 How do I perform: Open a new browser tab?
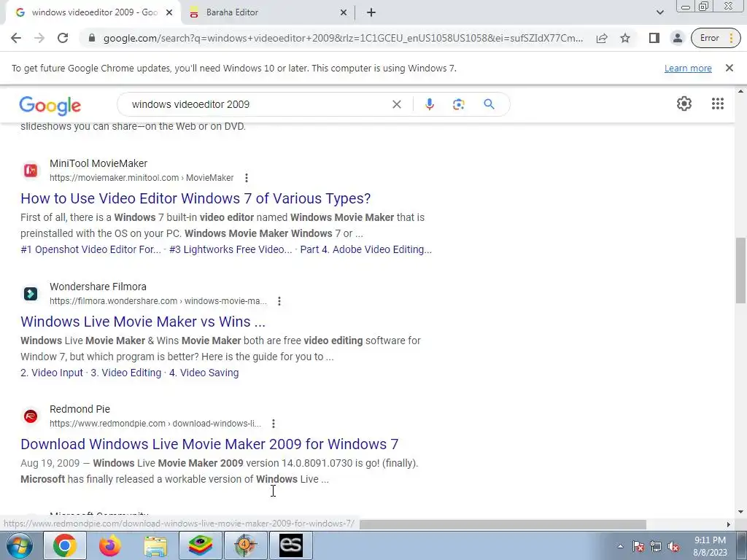coord(371,12)
